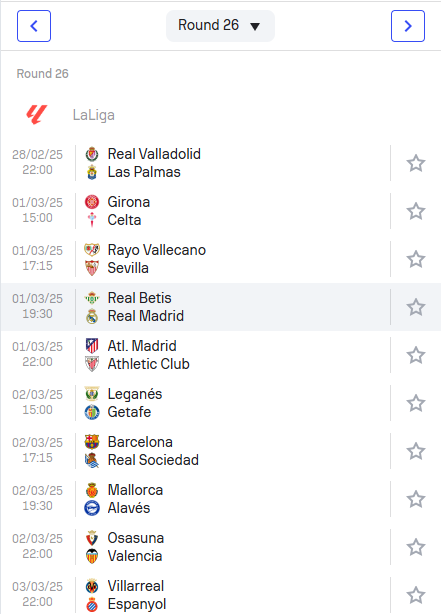This screenshot has width=441, height=614.
Task: Star the Mallorca vs Alavés match
Action: (x=416, y=499)
